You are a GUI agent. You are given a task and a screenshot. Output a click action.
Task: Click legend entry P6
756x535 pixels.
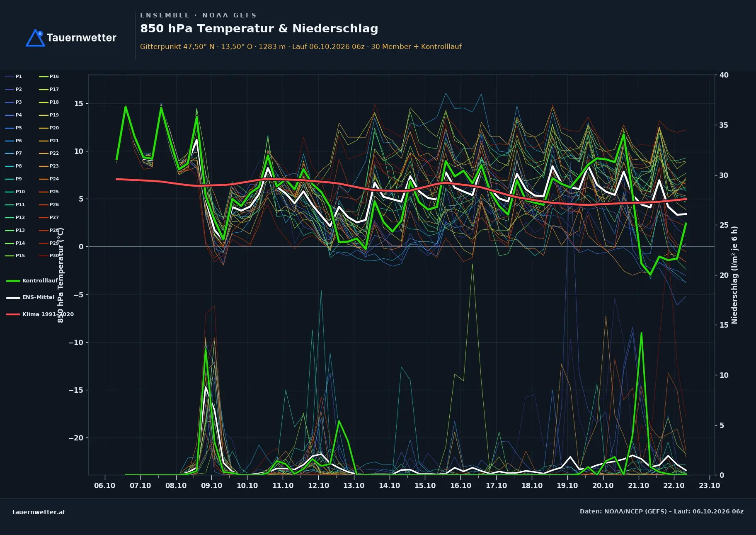coord(13,141)
